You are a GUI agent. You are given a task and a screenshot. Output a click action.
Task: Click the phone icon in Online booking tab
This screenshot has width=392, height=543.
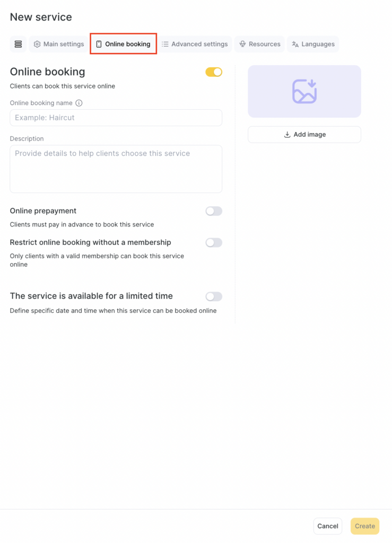point(99,44)
